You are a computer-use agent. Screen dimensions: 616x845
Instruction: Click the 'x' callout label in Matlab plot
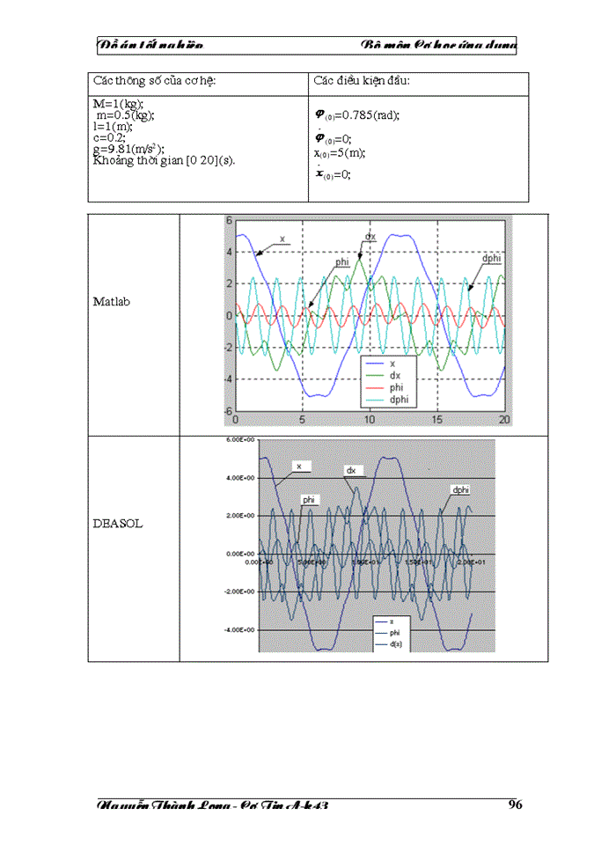(282, 239)
